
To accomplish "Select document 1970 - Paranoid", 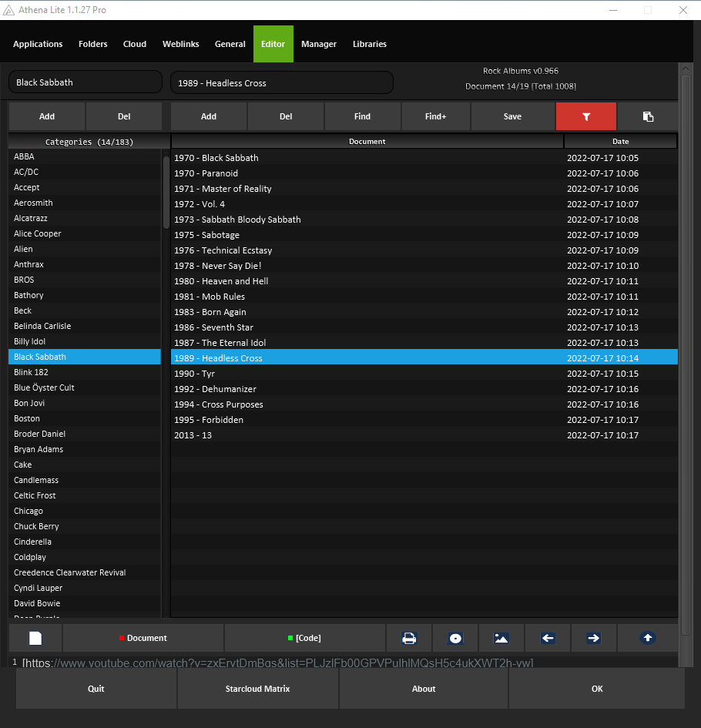I will pos(424,173).
